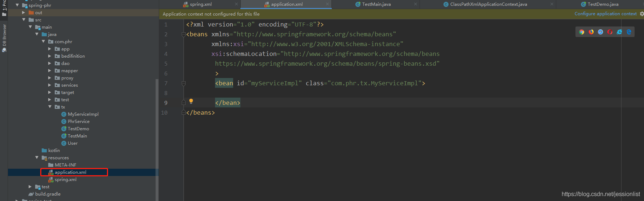Click the orange out folder icon
Screen dimensions: 644x201
[x=31, y=13]
